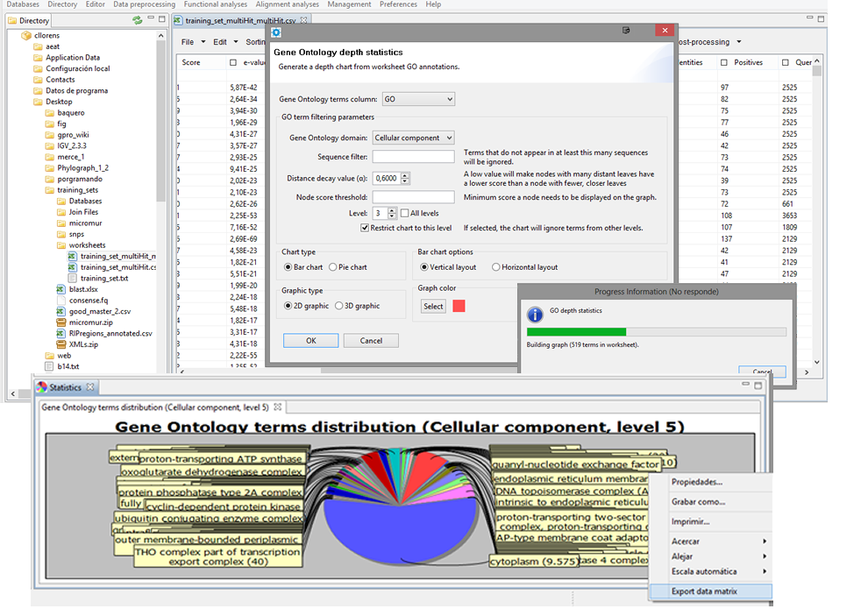This screenshot has height=616, width=868.
Task: Click the Sequence filter input field
Action: coord(412,157)
